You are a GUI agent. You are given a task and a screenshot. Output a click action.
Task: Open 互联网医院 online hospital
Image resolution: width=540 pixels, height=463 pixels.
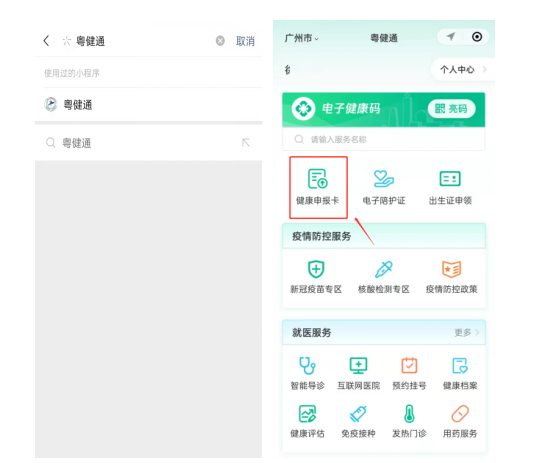pos(358,373)
